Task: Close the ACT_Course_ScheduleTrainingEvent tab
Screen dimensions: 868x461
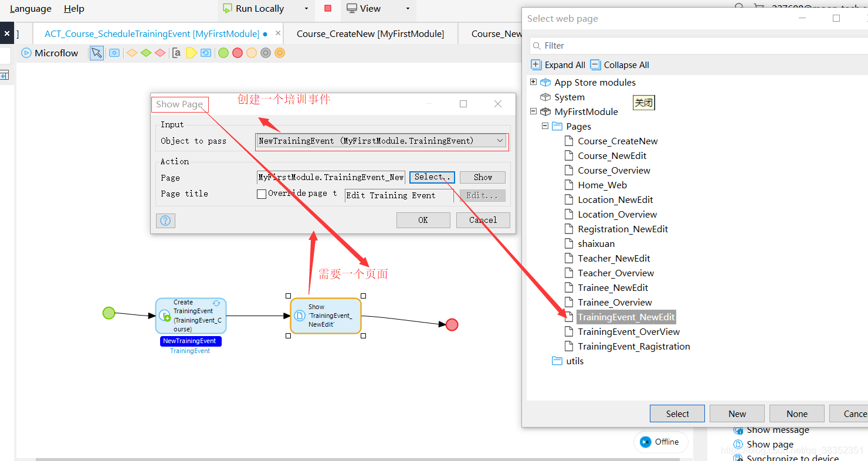Action: (x=278, y=33)
